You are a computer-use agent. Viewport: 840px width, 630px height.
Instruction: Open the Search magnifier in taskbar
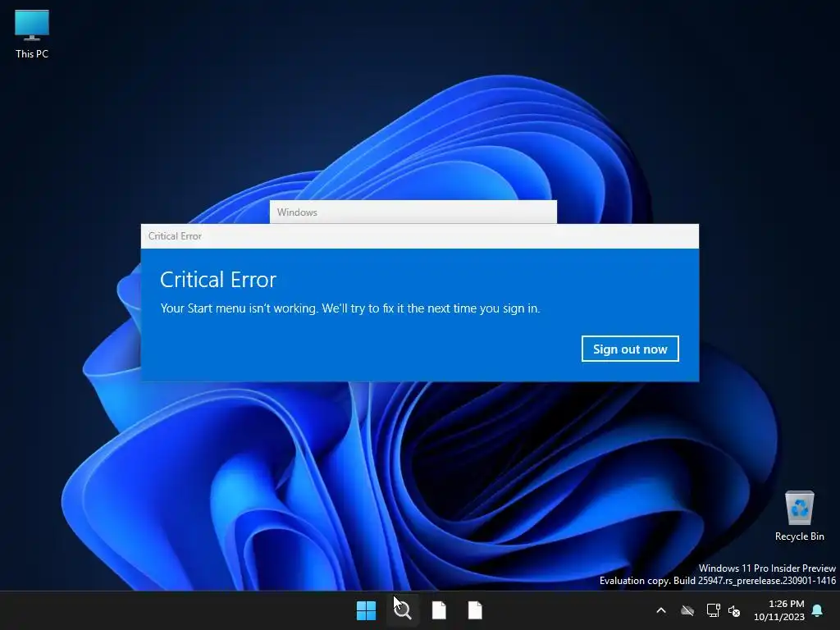(x=402, y=610)
